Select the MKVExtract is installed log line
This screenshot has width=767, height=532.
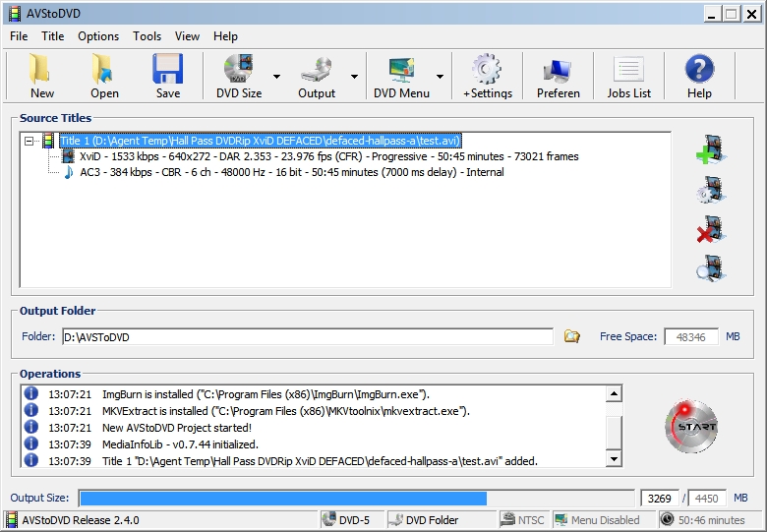point(286,411)
